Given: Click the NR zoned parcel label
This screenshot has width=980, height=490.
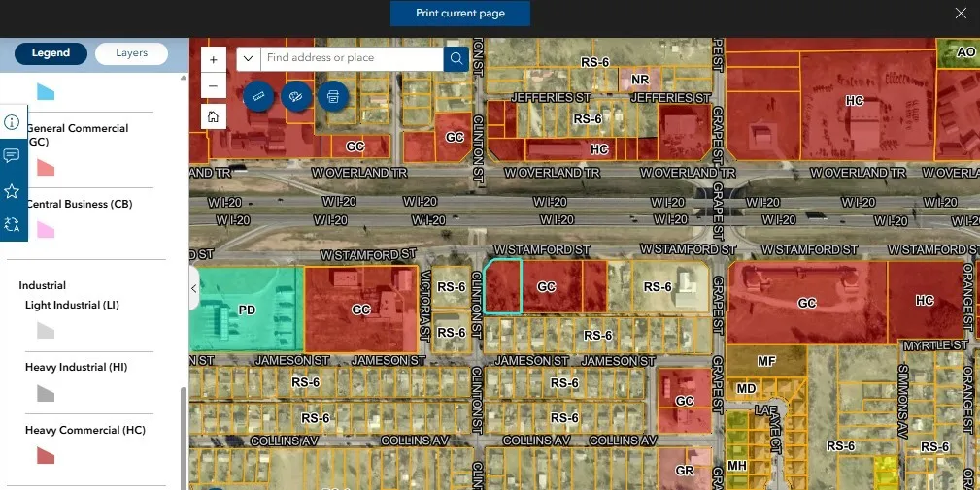Looking at the screenshot, I should (640, 80).
